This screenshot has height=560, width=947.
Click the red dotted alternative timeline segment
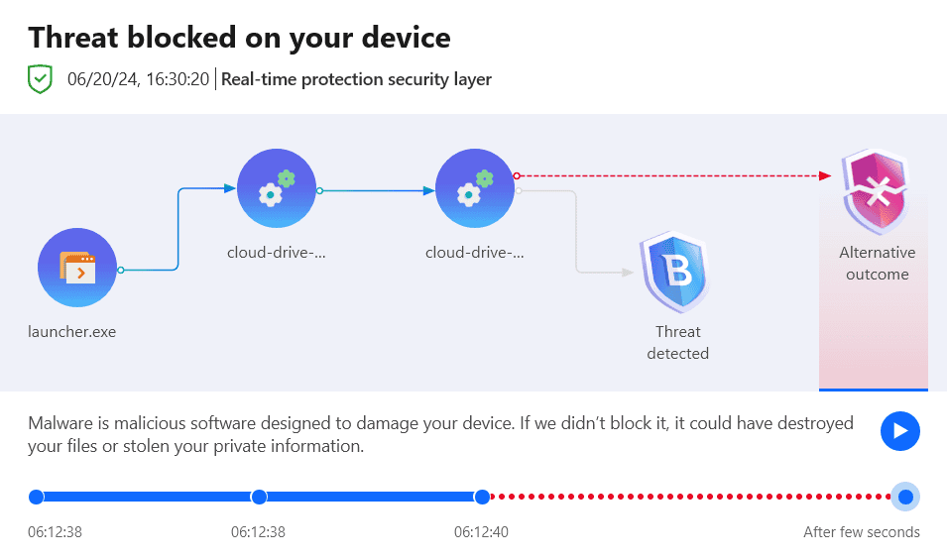[x=690, y=497]
